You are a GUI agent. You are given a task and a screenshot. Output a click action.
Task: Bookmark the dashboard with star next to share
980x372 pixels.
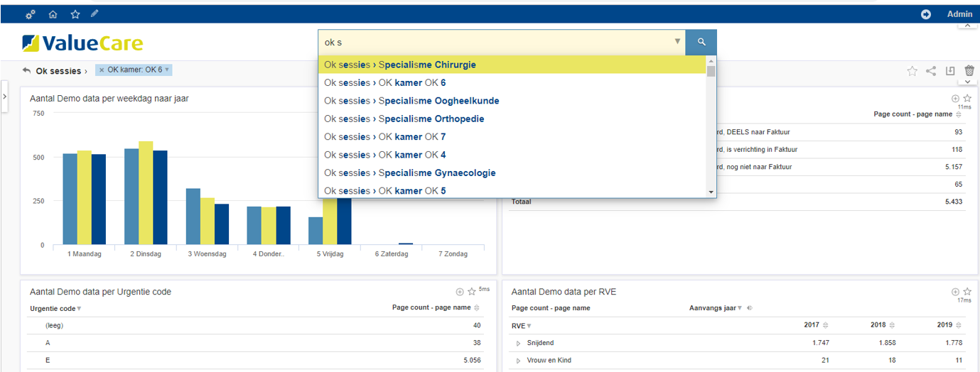click(912, 70)
